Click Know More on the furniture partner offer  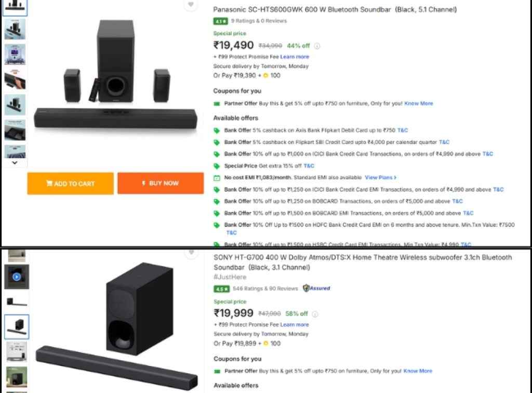point(418,103)
